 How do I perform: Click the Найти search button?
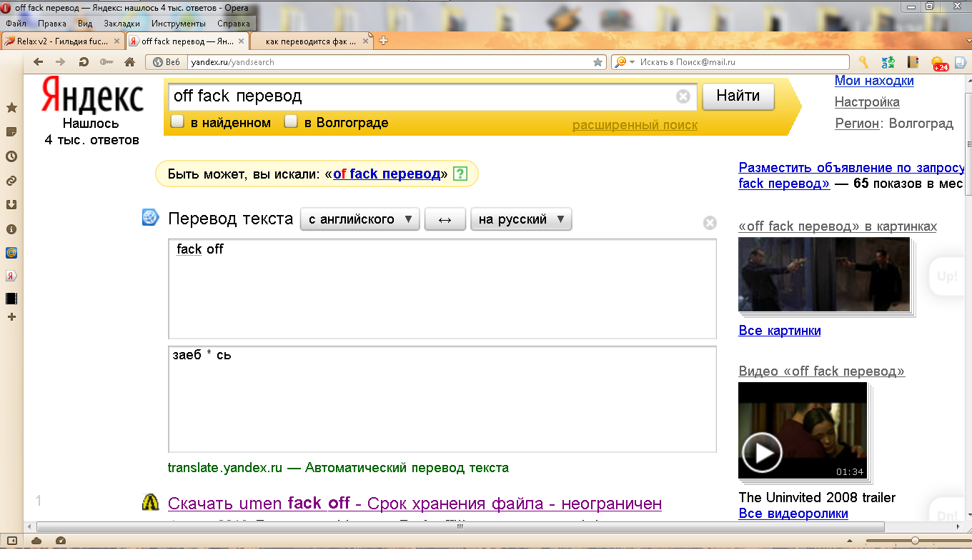[x=738, y=96]
